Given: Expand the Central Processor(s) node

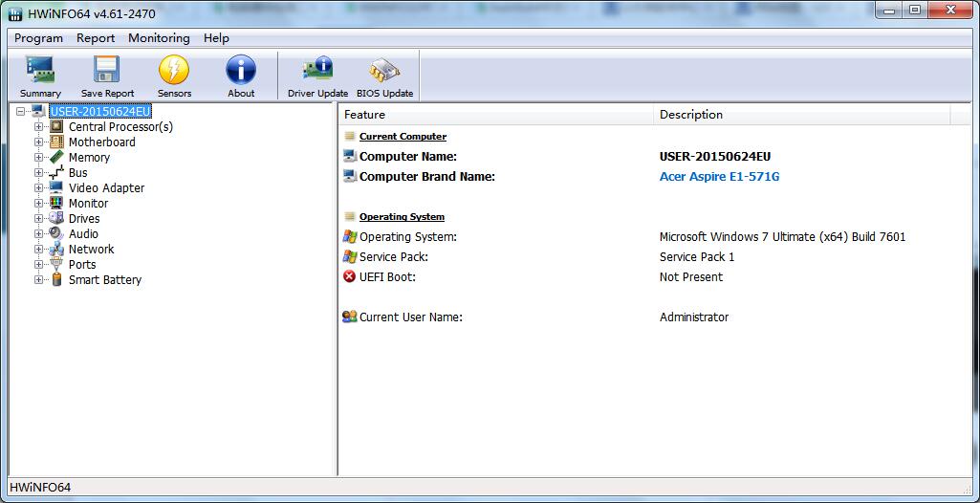Looking at the screenshot, I should tap(39, 126).
